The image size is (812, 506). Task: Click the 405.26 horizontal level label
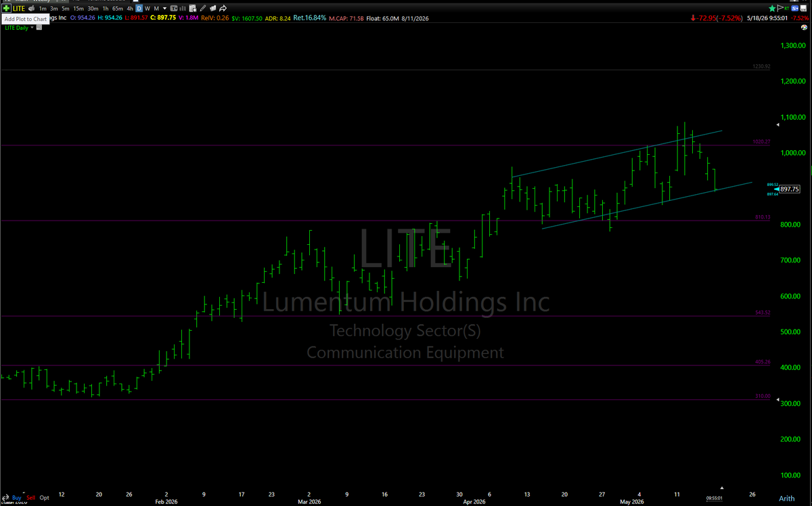(x=762, y=362)
